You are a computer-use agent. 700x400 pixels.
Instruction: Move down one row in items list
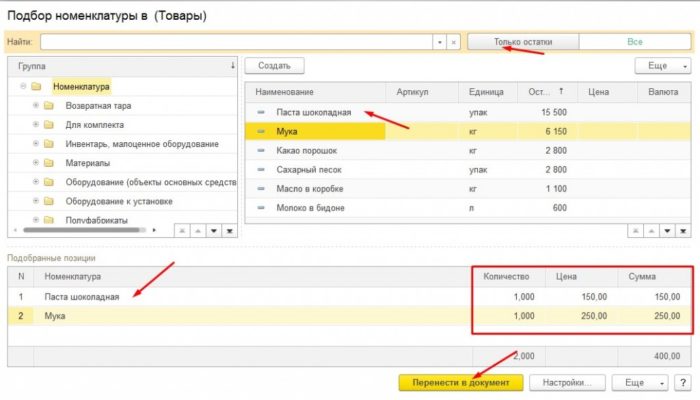point(667,231)
